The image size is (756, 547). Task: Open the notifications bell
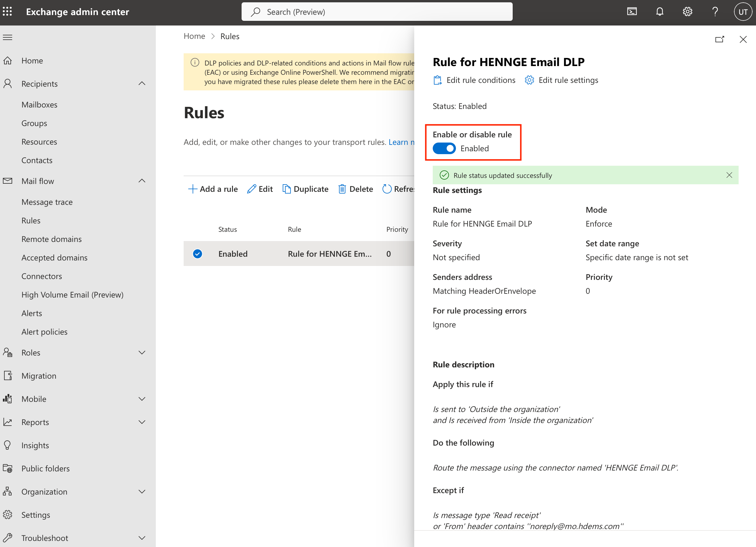tap(659, 12)
